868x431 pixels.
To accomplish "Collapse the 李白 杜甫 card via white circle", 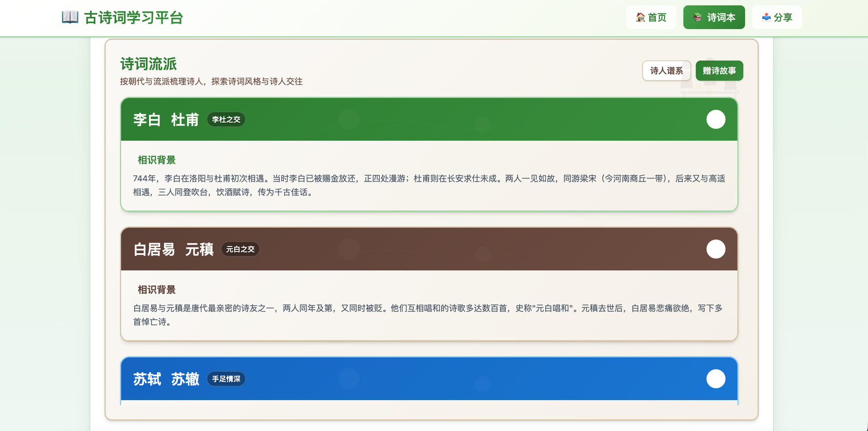I will [x=716, y=119].
